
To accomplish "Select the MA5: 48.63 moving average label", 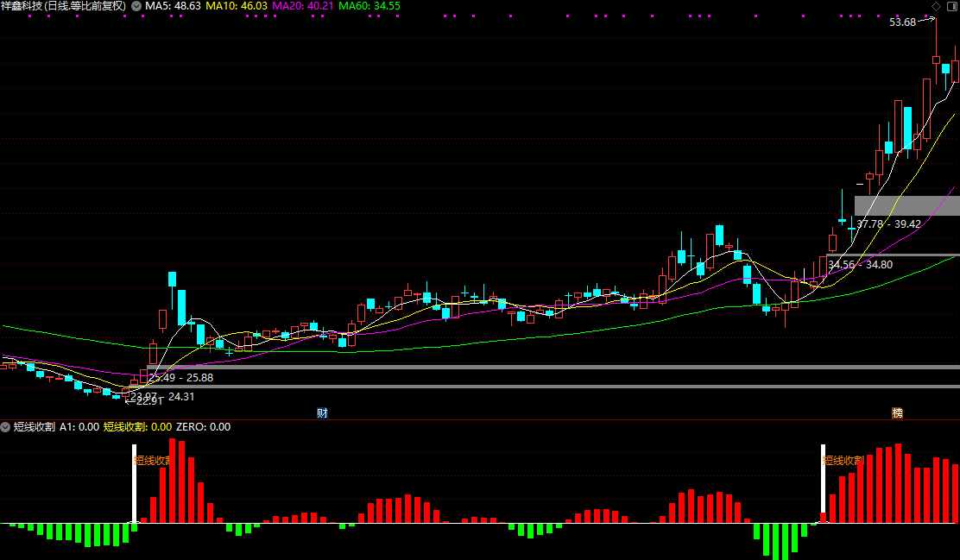I will [173, 6].
